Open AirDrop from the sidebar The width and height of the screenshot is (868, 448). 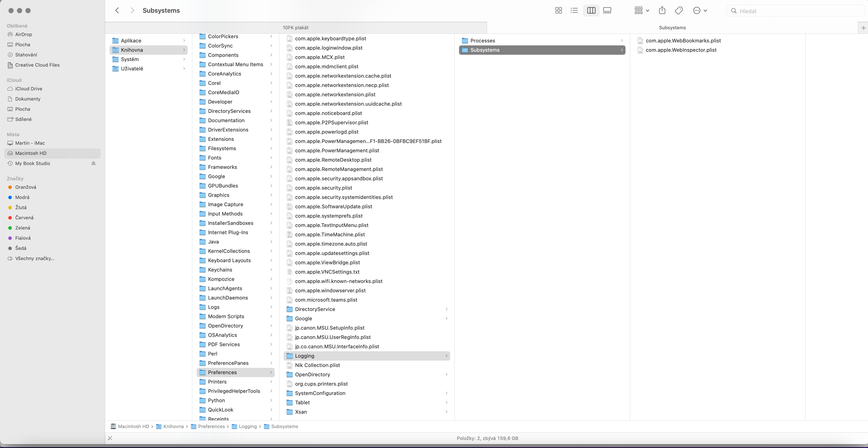click(x=24, y=34)
